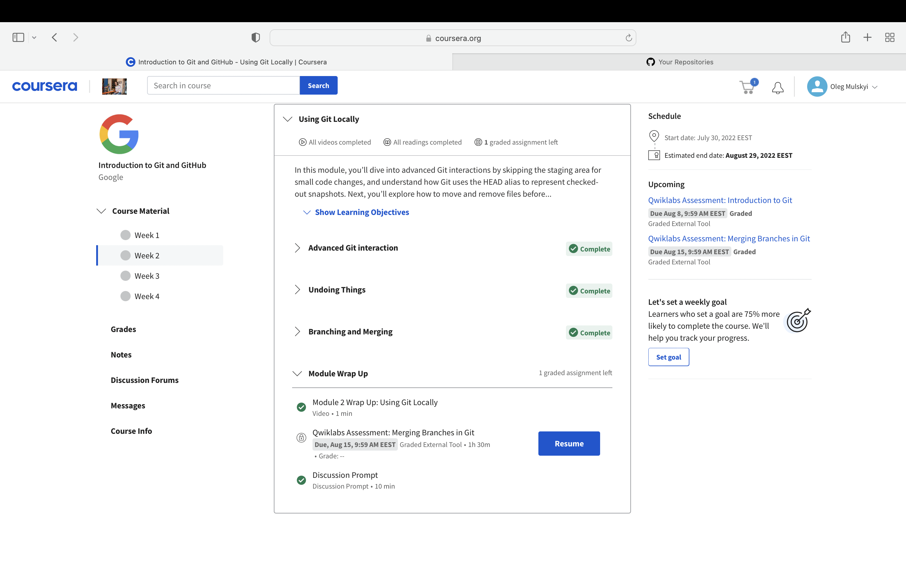Image resolution: width=906 pixels, height=588 pixels.
Task: Go back to previous page
Action: (x=55, y=37)
